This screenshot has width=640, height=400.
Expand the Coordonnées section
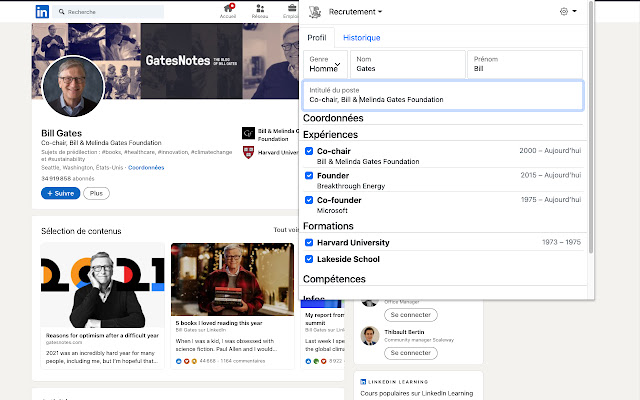coord(333,118)
